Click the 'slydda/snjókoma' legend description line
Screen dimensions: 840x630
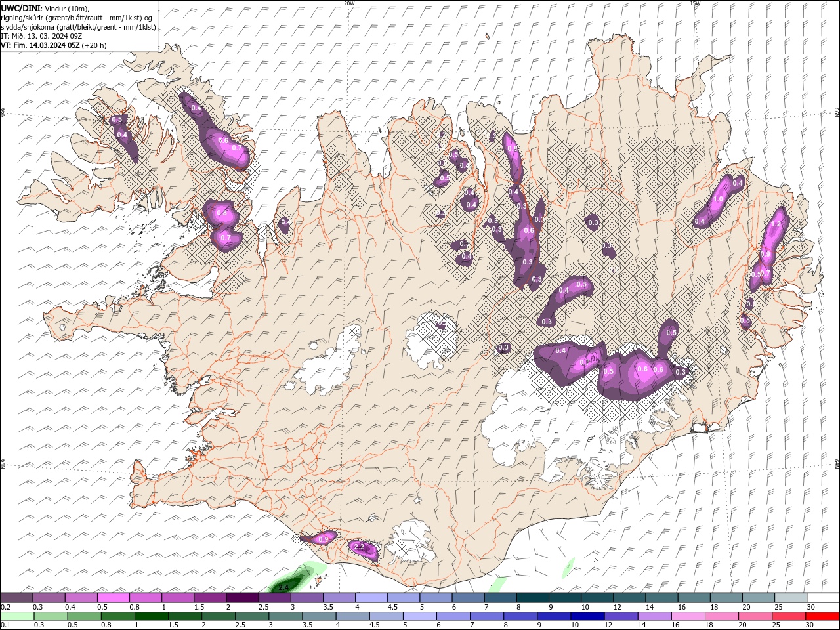(x=79, y=27)
